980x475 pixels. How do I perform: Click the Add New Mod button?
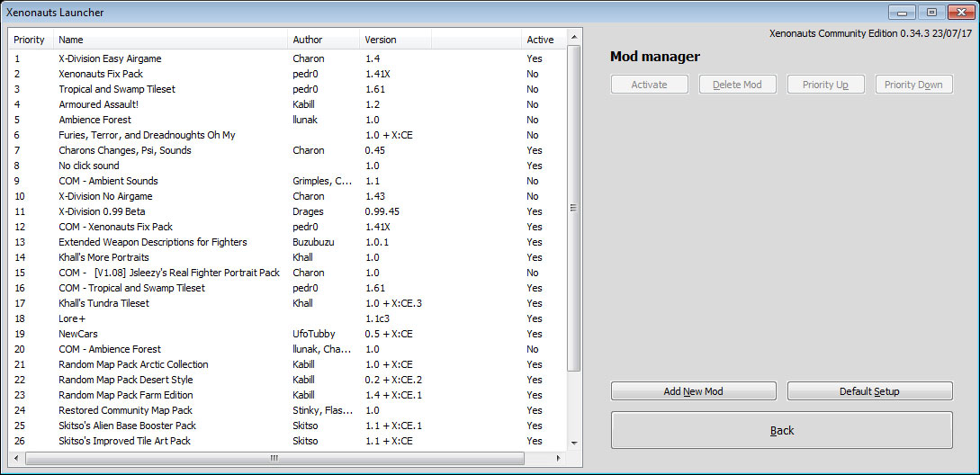click(x=693, y=391)
